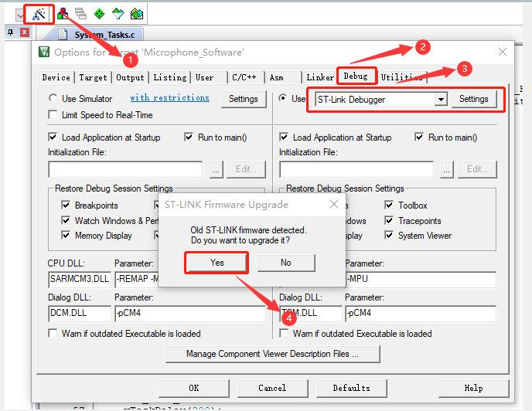Open the ST-Link Debugger dropdown
The height and width of the screenshot is (411, 532).
[440, 100]
